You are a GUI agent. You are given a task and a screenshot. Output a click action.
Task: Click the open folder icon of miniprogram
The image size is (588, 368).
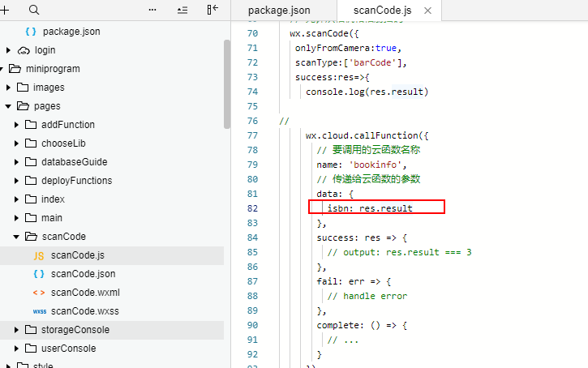[x=15, y=69]
